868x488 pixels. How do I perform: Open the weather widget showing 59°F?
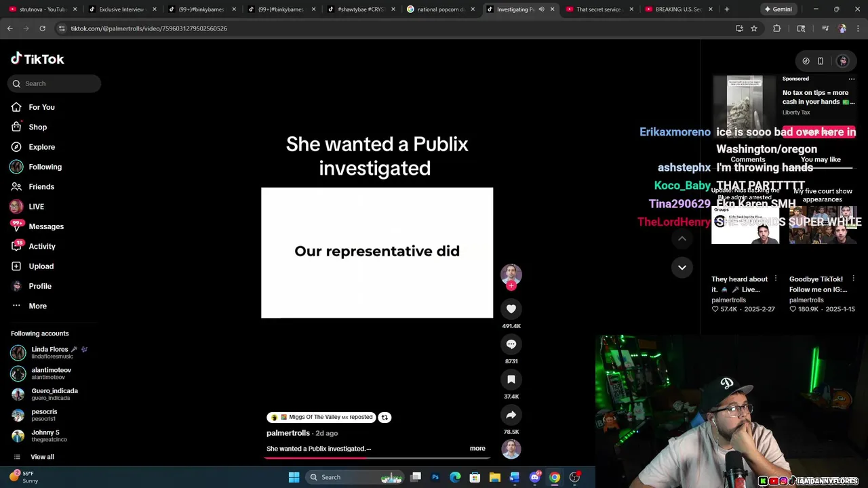(24, 477)
